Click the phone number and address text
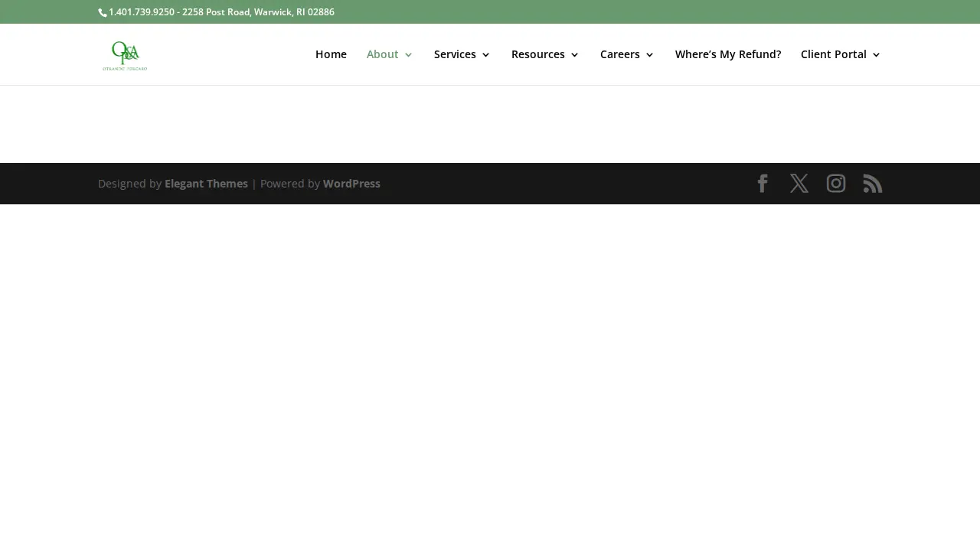The height and width of the screenshot is (551, 980). pos(221,12)
